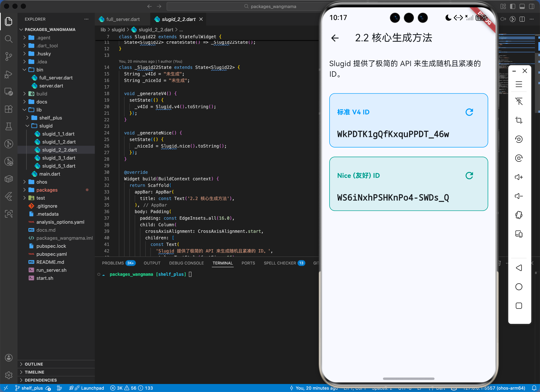
Task: Toggle the bottom panel layout icon
Action: click(522, 6)
